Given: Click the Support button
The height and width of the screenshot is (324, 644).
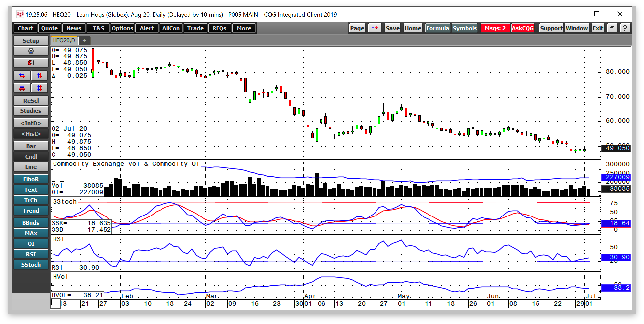Looking at the screenshot, I should tap(551, 28).
